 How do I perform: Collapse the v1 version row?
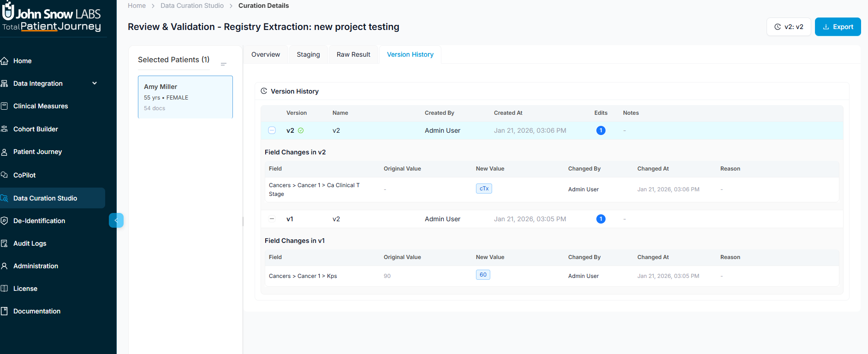[x=272, y=219]
